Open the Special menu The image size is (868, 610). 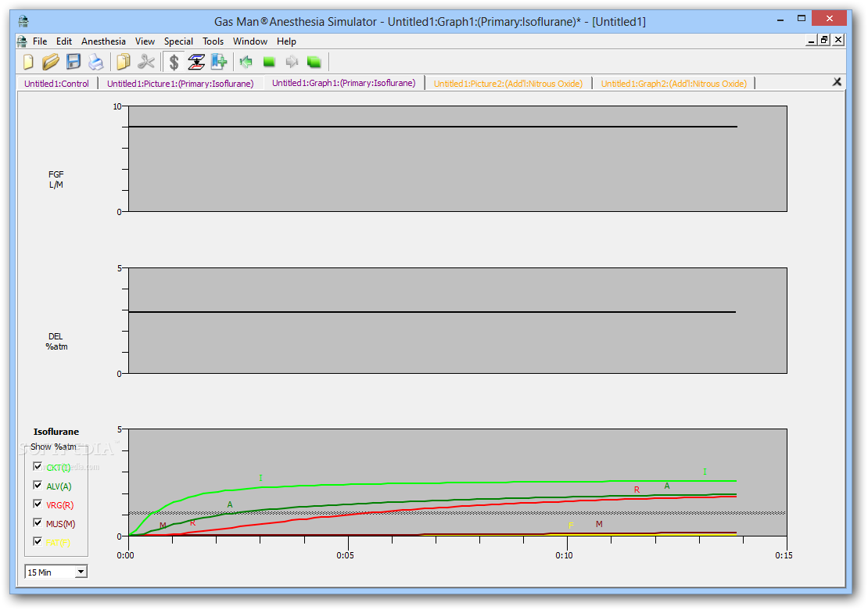click(178, 41)
